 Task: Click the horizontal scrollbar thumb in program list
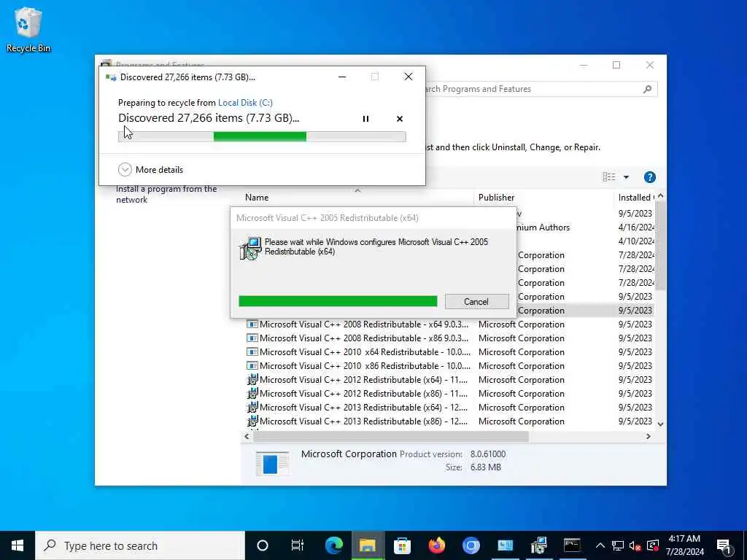(x=391, y=436)
